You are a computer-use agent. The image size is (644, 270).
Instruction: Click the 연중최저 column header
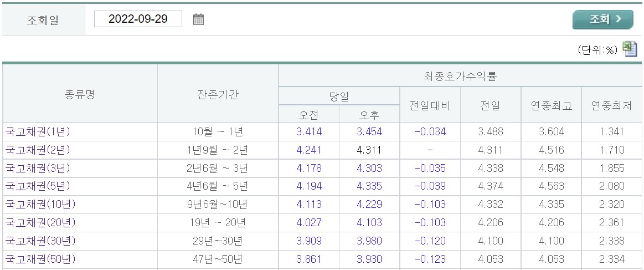click(611, 105)
